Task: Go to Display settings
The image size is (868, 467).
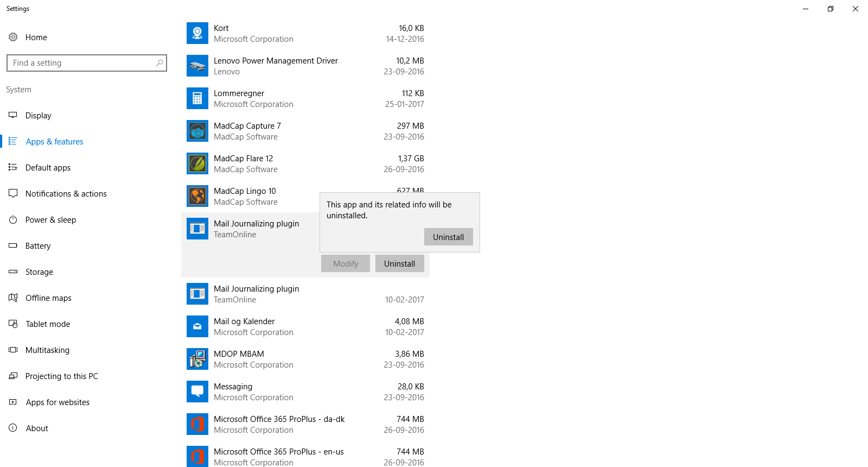Action: click(87, 115)
